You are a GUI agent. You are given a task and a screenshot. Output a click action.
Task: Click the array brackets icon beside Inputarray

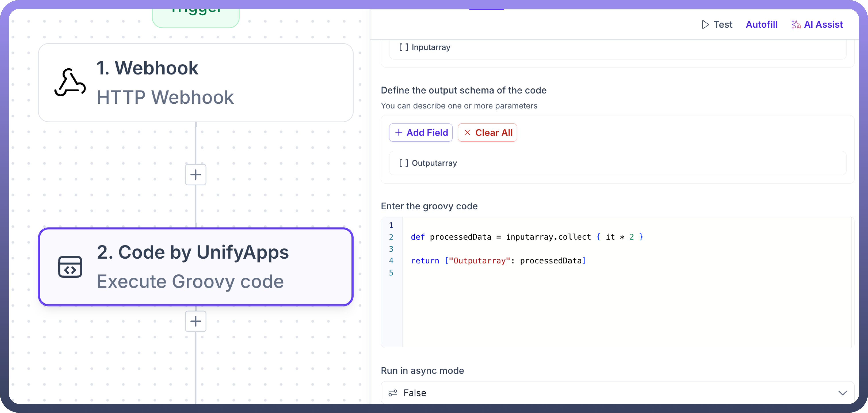pos(404,47)
